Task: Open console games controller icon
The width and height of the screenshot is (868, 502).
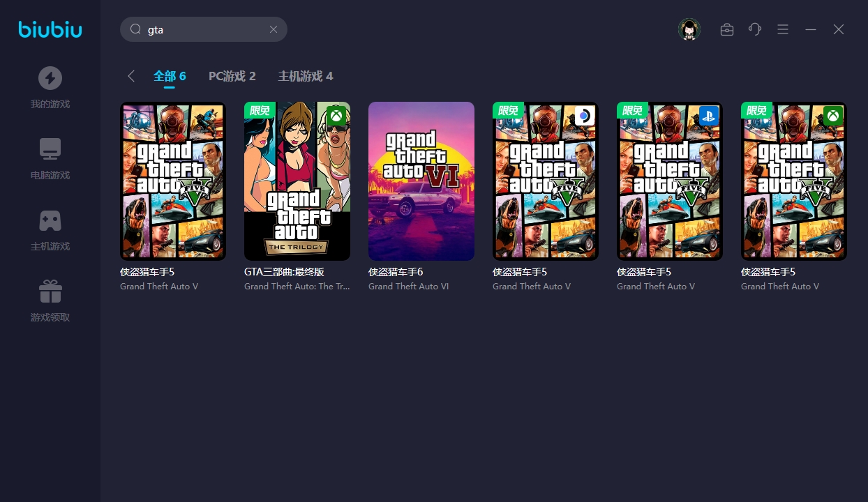Action: tap(50, 220)
